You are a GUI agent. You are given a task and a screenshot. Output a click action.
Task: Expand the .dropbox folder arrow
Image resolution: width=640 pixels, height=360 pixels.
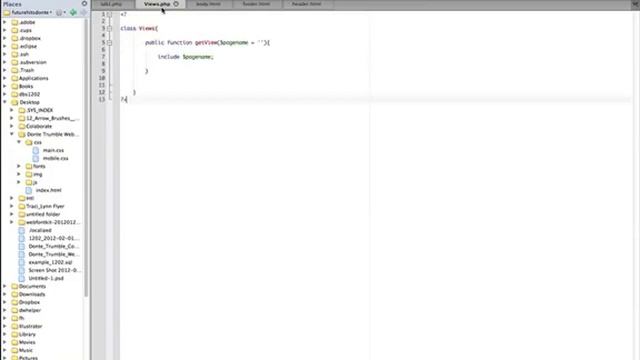click(5, 38)
